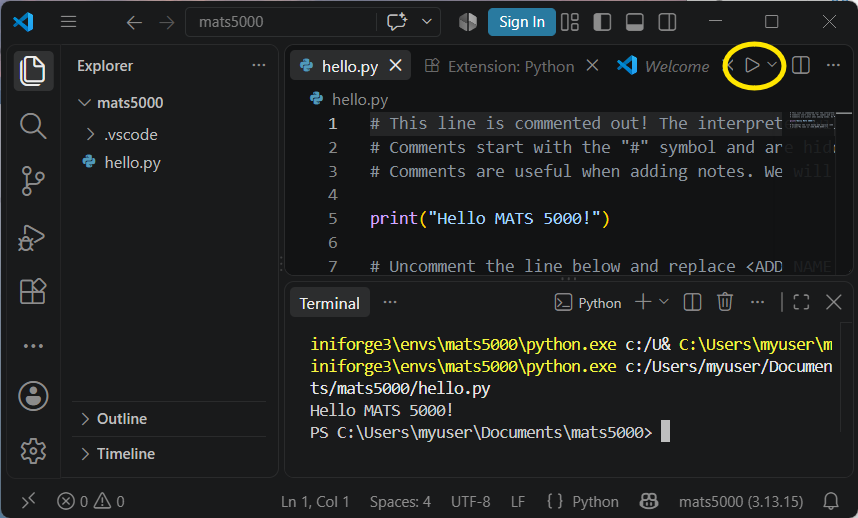Open panel views ellipsis next to Terminal tab

pyautogui.click(x=390, y=302)
